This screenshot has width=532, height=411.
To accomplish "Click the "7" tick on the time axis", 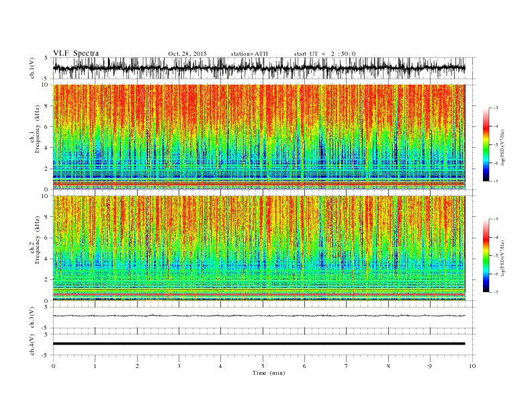I will pyautogui.click(x=347, y=366).
